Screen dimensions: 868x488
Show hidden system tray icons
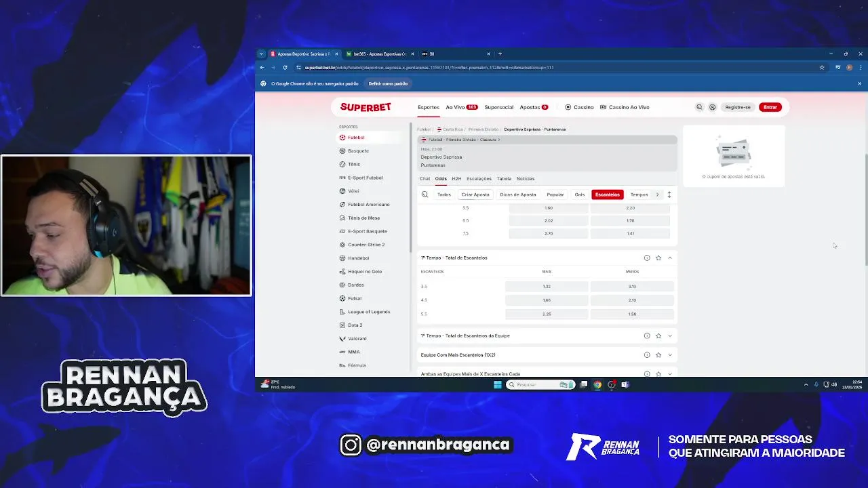[x=806, y=384]
